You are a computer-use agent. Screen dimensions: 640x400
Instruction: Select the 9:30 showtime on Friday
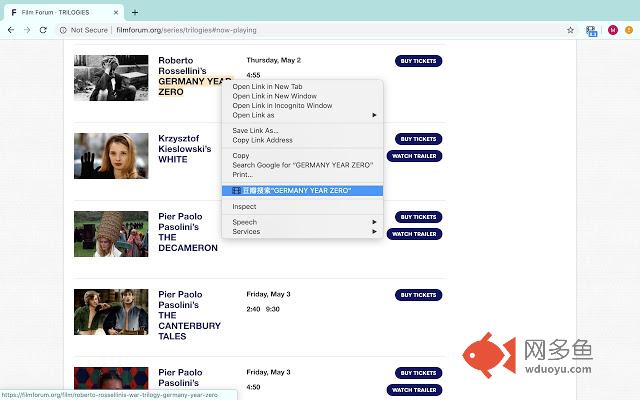click(273, 309)
